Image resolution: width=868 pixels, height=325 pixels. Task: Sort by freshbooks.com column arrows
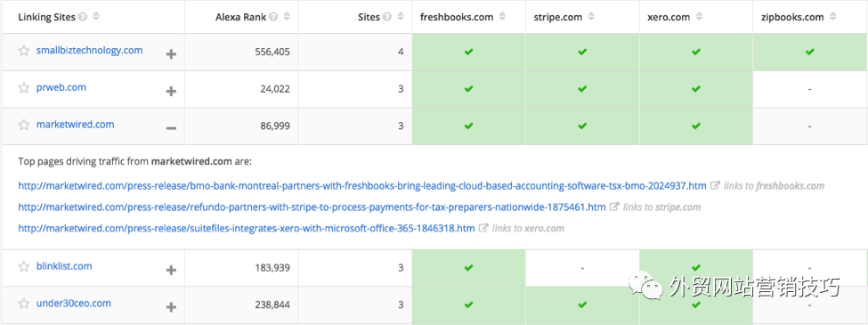(x=502, y=17)
